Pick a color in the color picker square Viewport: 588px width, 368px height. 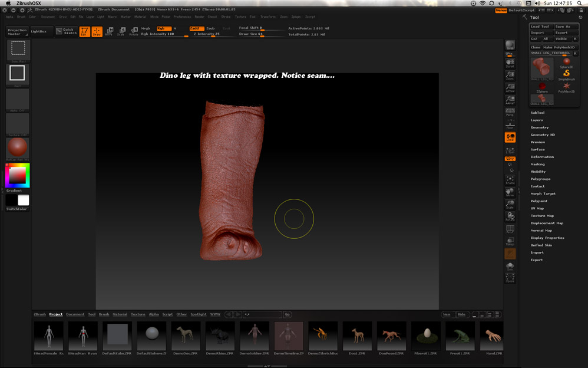tap(17, 175)
